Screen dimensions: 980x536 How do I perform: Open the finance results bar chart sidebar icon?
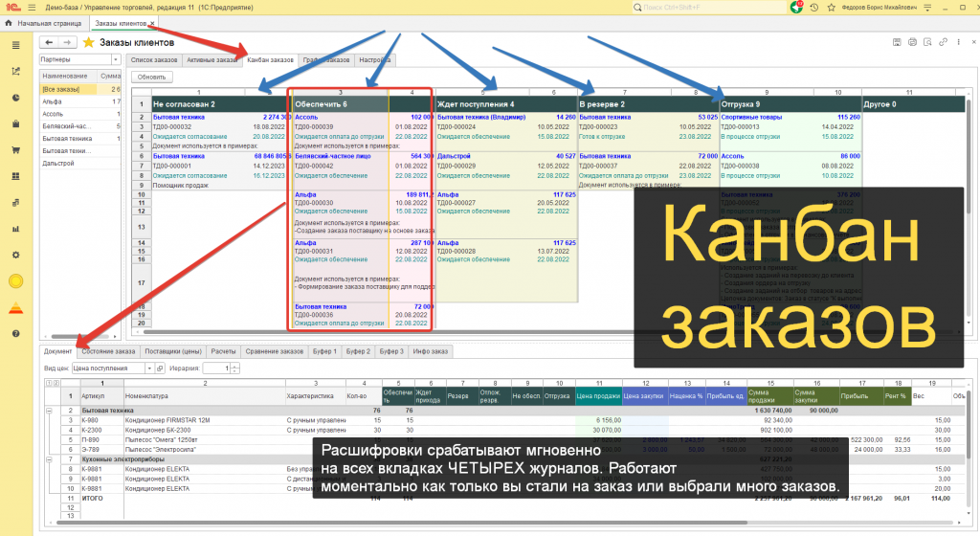15,229
